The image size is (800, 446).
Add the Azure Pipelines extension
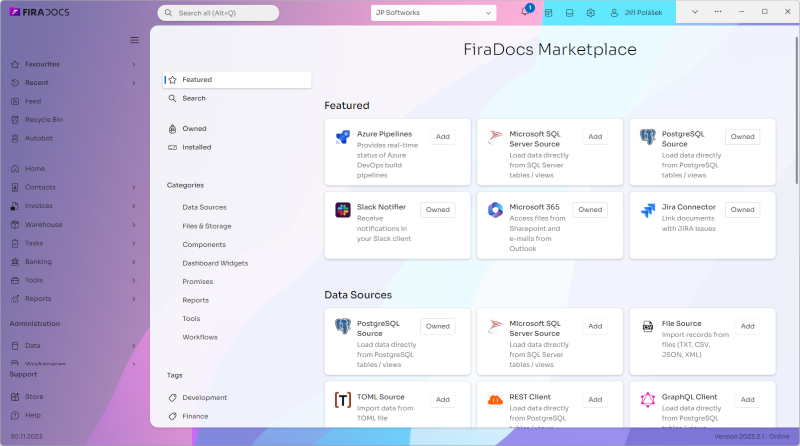443,137
